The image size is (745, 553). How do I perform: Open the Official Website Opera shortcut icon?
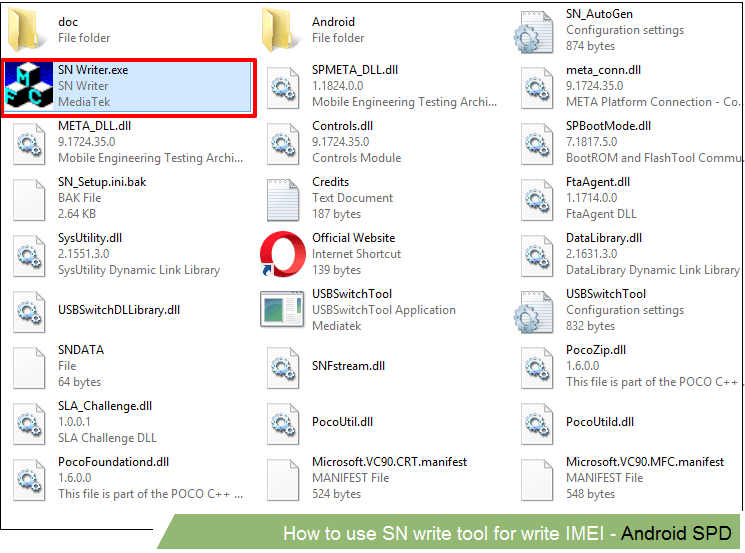pos(283,254)
